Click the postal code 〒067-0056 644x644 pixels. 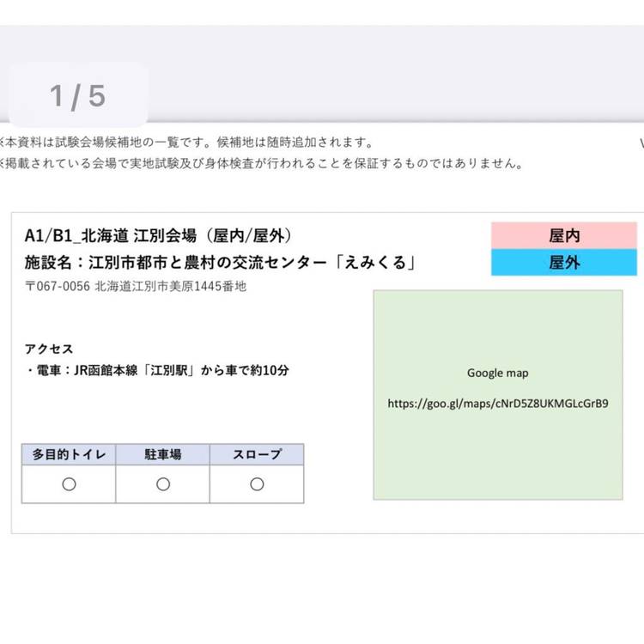[x=58, y=287]
